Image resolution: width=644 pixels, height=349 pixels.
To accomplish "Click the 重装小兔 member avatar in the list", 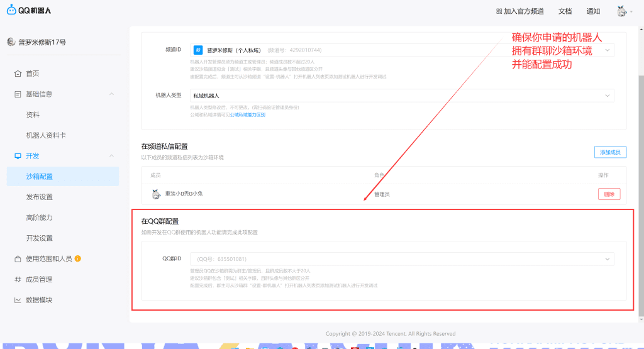I will 156,194.
